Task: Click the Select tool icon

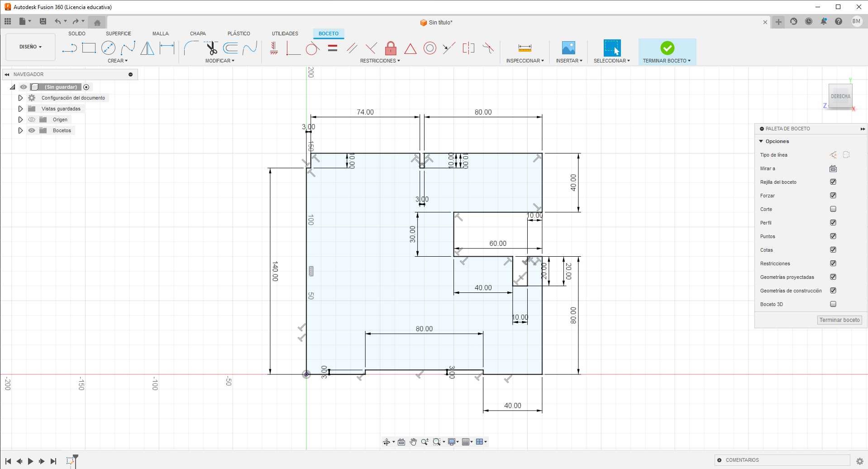Action: (612, 48)
